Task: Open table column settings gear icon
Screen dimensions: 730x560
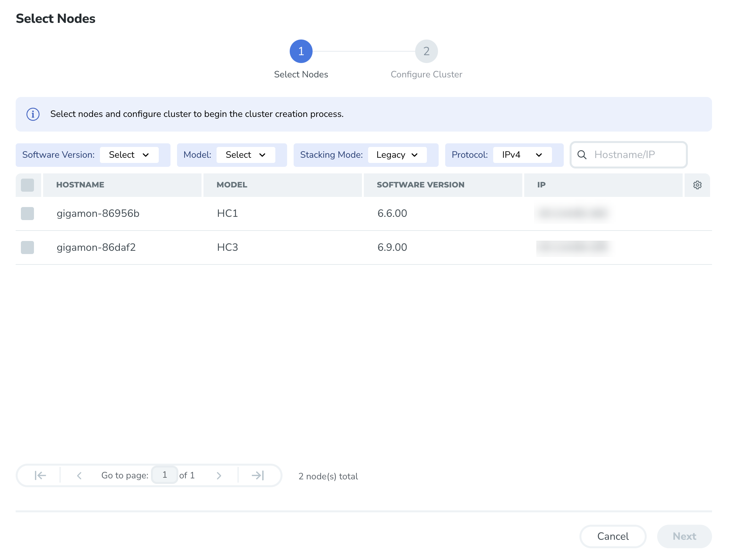Action: click(697, 185)
